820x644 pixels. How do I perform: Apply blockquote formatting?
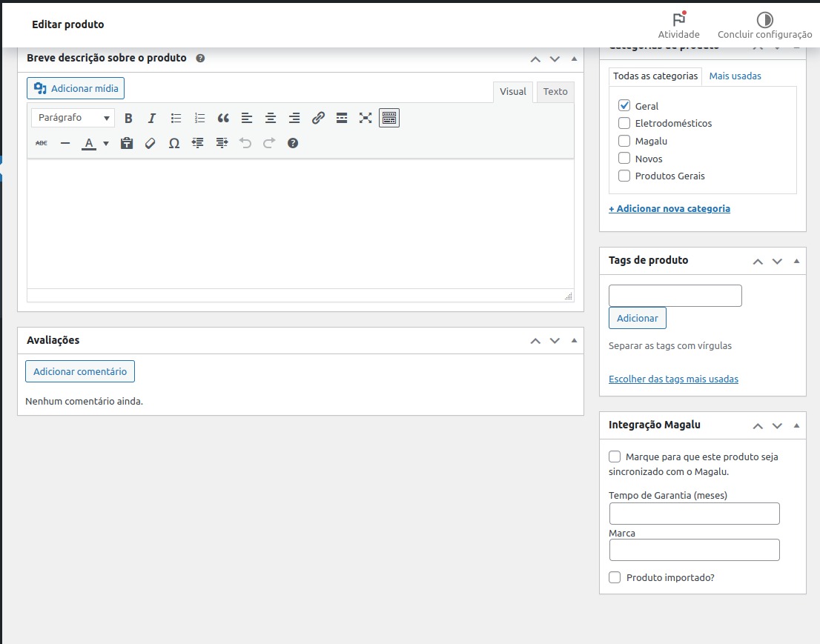pyautogui.click(x=223, y=118)
